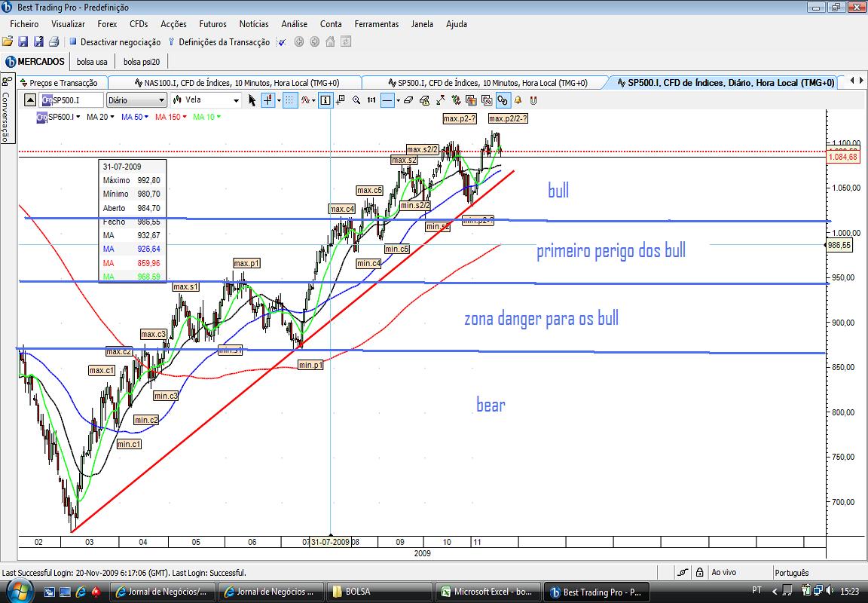Reset chart scale with the 1:1 icon
This screenshot has height=603, width=868.
pos(371,100)
